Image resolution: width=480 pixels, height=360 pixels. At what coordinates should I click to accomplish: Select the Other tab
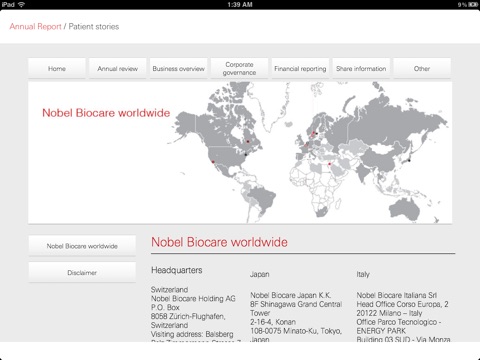[422, 68]
